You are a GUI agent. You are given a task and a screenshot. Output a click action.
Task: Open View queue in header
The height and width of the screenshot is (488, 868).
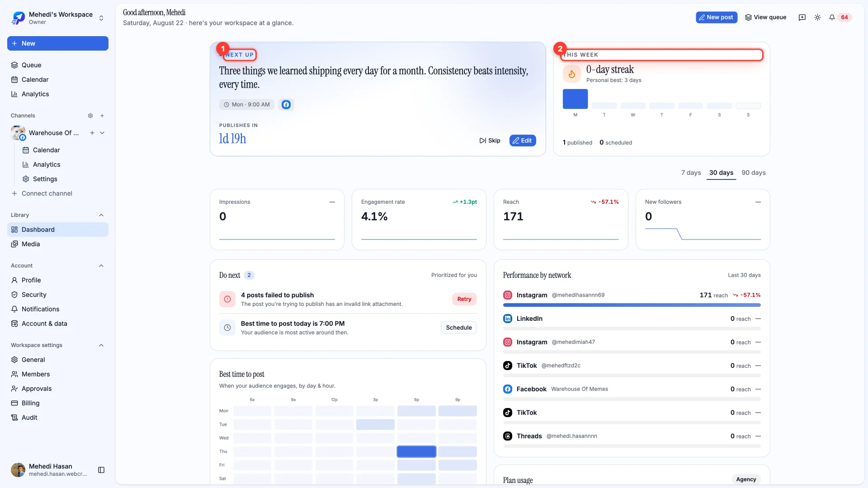pos(766,17)
